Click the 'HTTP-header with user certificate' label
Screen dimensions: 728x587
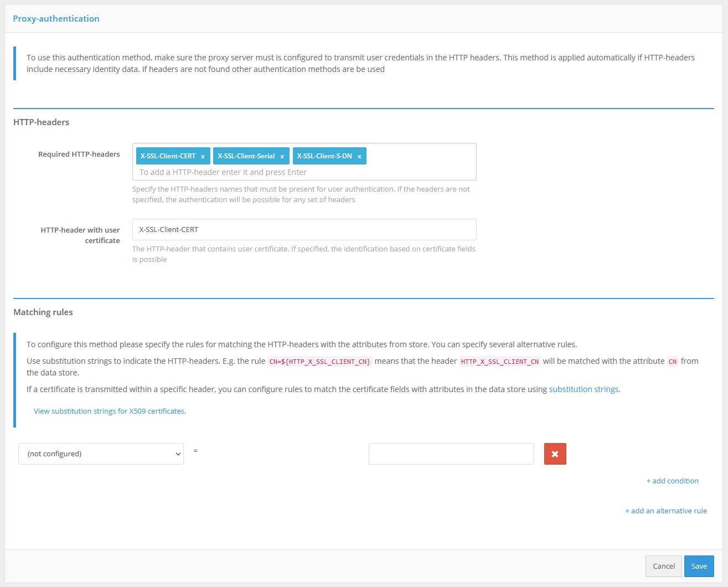pyautogui.click(x=80, y=235)
